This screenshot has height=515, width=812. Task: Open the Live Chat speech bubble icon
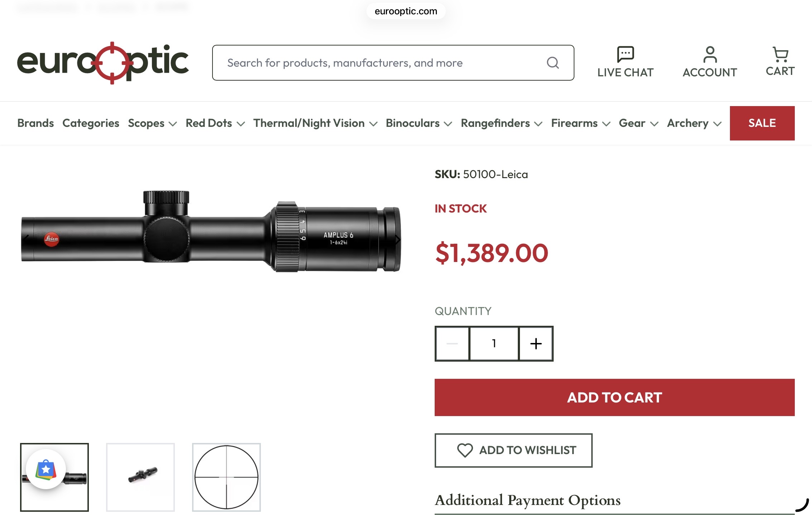tap(625, 54)
